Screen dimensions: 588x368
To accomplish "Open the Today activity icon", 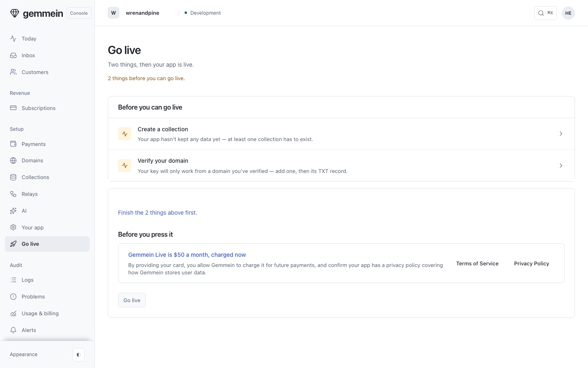I will (x=13, y=38).
